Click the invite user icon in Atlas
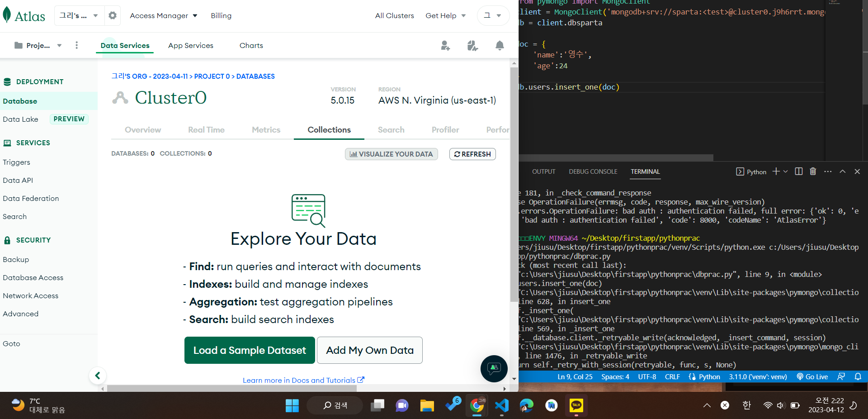The width and height of the screenshot is (868, 419). [x=445, y=45]
